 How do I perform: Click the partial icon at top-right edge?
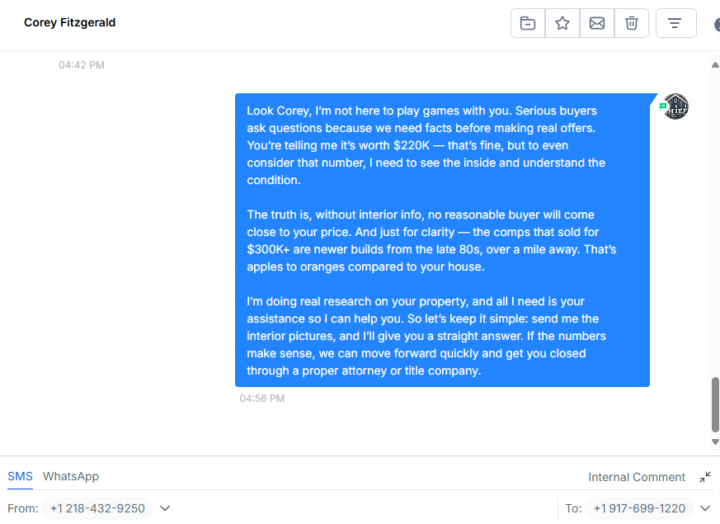pyautogui.click(x=717, y=24)
